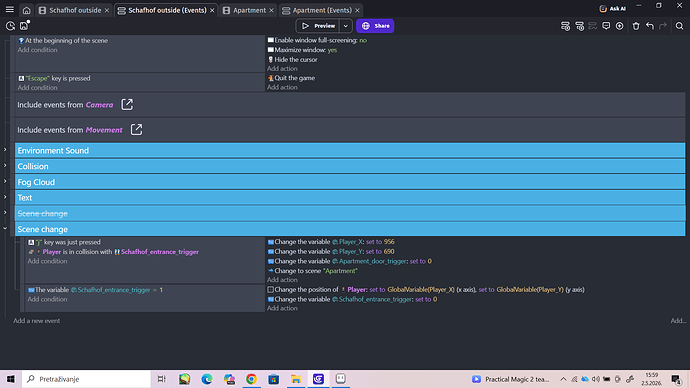Image resolution: width=690 pixels, height=388 pixels.
Task: Open the version history clock icon
Action: point(10,26)
